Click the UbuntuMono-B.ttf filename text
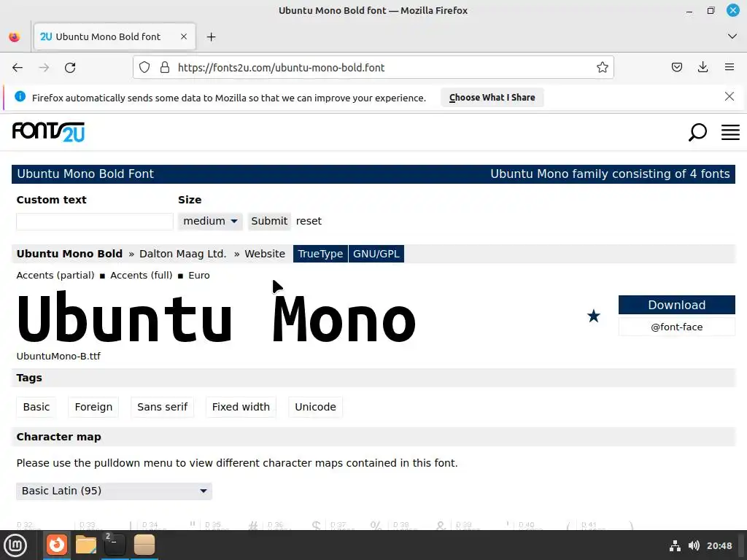 [x=58, y=356]
